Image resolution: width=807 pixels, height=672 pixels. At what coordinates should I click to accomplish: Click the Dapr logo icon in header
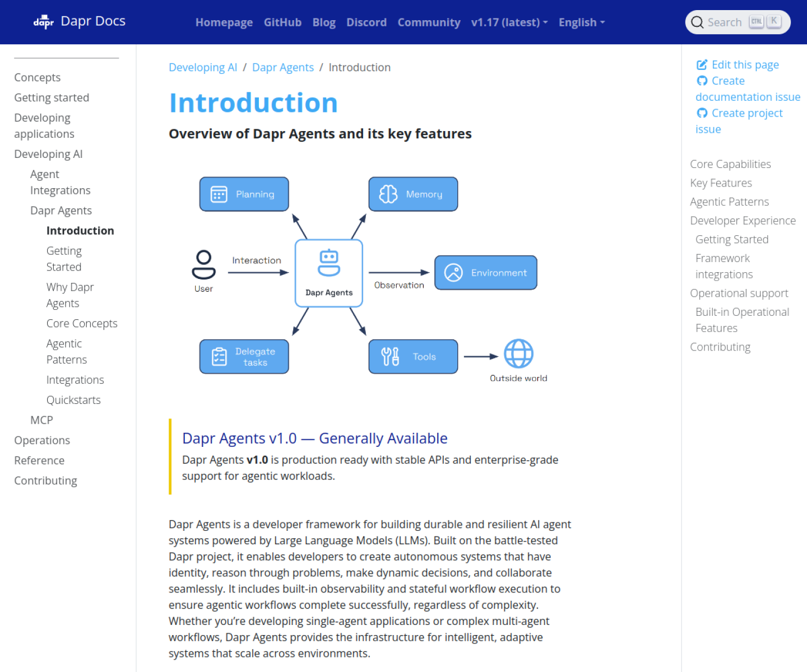44,22
